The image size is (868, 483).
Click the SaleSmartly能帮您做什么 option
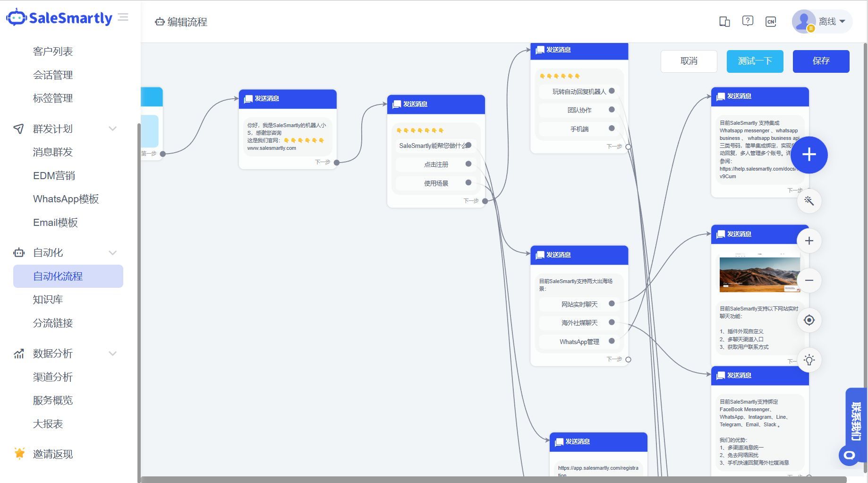point(436,146)
